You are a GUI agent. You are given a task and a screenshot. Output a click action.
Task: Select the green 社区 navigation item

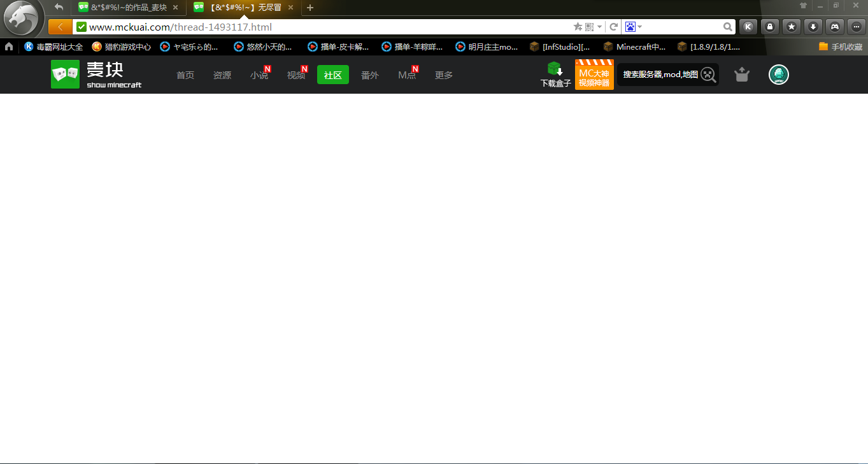pyautogui.click(x=333, y=75)
